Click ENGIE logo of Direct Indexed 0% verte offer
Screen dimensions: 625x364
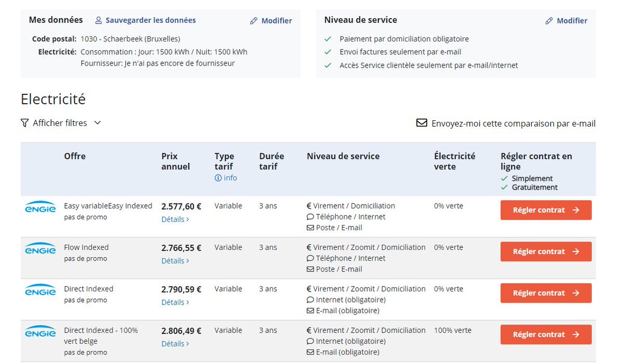(x=40, y=290)
